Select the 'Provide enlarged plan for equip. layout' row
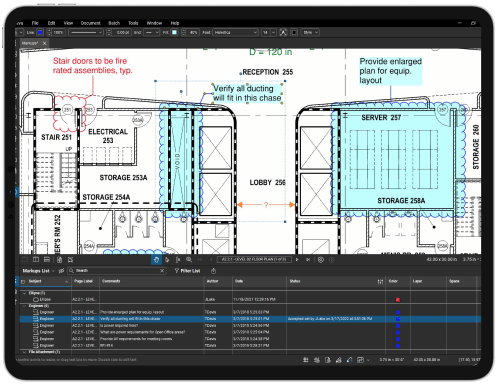The image size is (498, 385). coord(250,312)
